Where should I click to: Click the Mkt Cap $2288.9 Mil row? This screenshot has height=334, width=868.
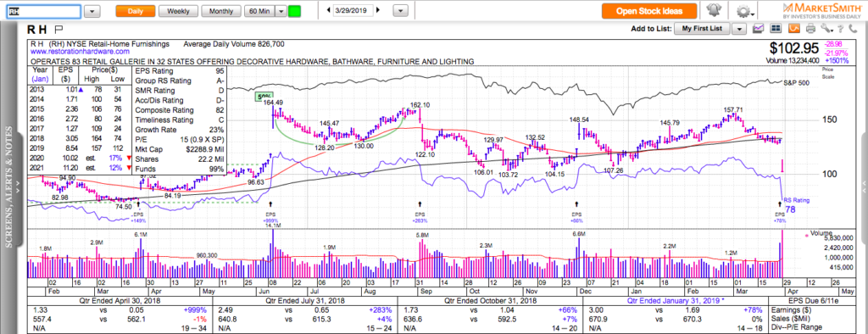[180, 149]
